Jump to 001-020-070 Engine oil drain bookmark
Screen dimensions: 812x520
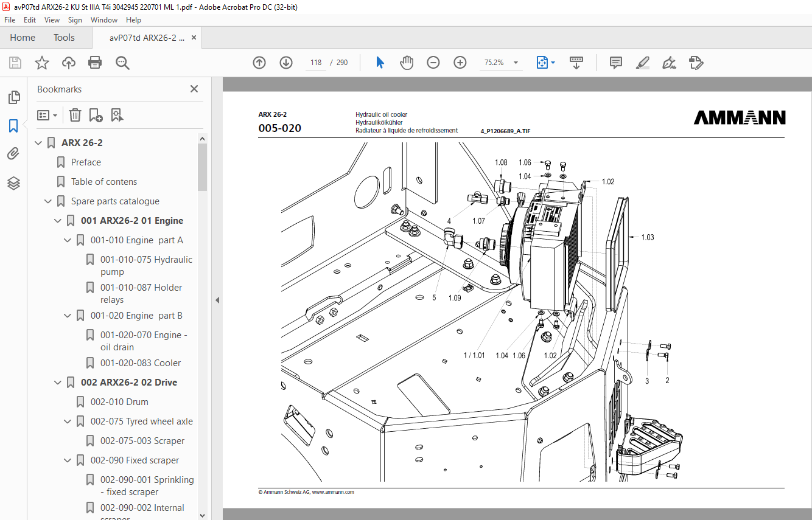(144, 341)
